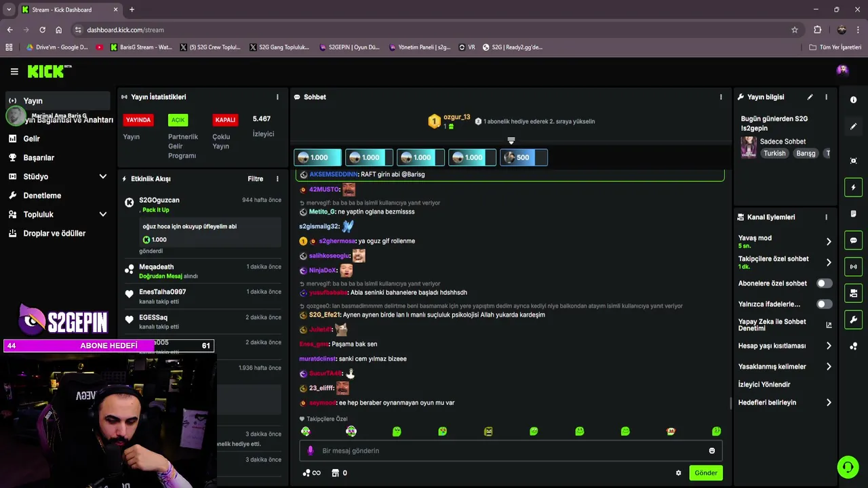Click the info icon in right sidebar
This screenshot has height=488, width=868.
pos(853,100)
